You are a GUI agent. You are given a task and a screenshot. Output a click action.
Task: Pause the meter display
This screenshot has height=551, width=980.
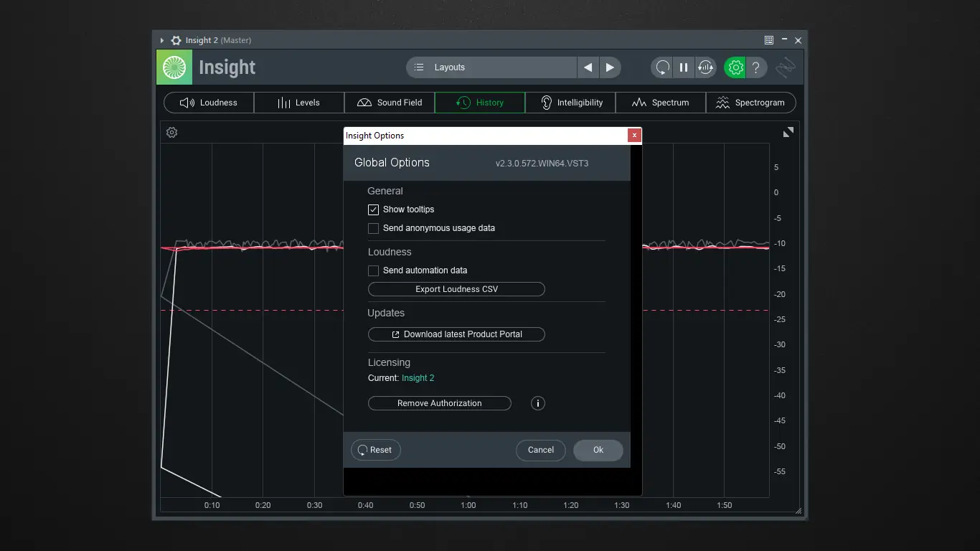pyautogui.click(x=684, y=67)
